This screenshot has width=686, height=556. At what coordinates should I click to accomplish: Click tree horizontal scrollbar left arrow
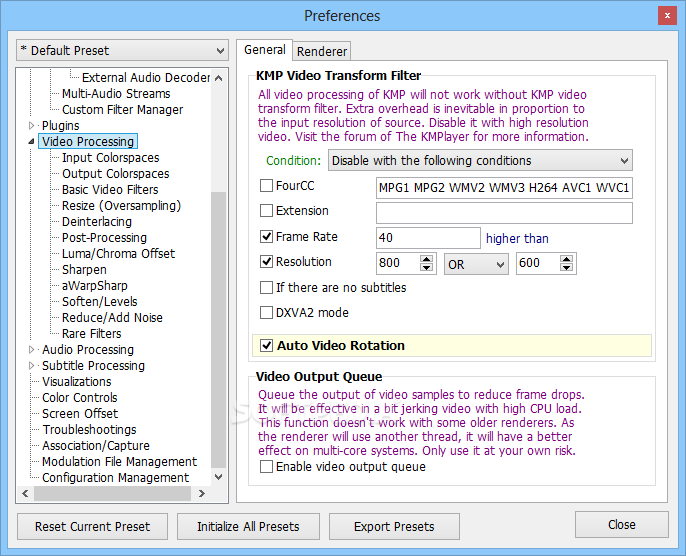tap(25, 493)
